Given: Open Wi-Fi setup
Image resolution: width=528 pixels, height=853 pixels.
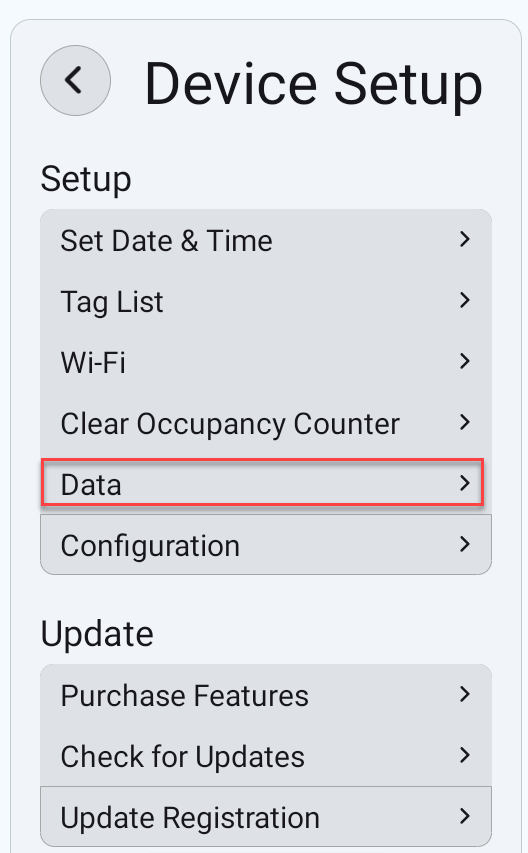Looking at the screenshot, I should click(266, 362).
